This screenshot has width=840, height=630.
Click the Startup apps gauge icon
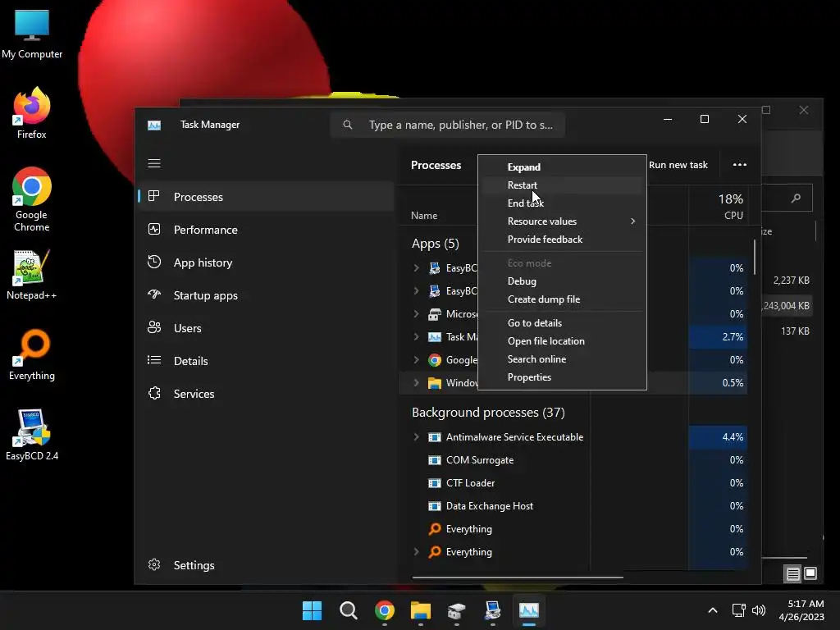click(154, 294)
